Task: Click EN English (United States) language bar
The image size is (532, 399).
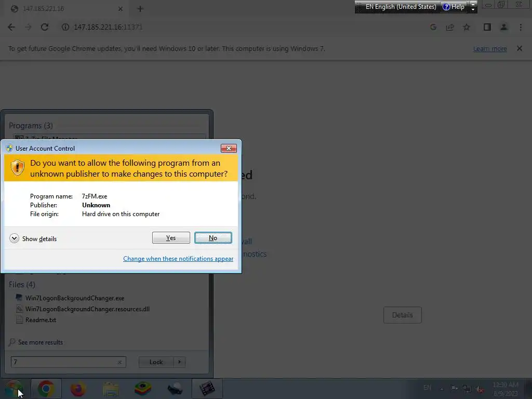Action: pos(401,7)
